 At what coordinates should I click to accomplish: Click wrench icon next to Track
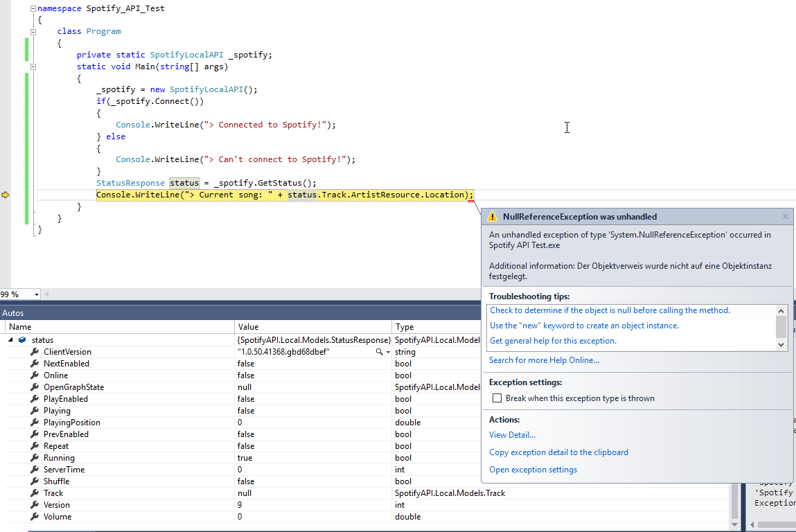point(35,493)
